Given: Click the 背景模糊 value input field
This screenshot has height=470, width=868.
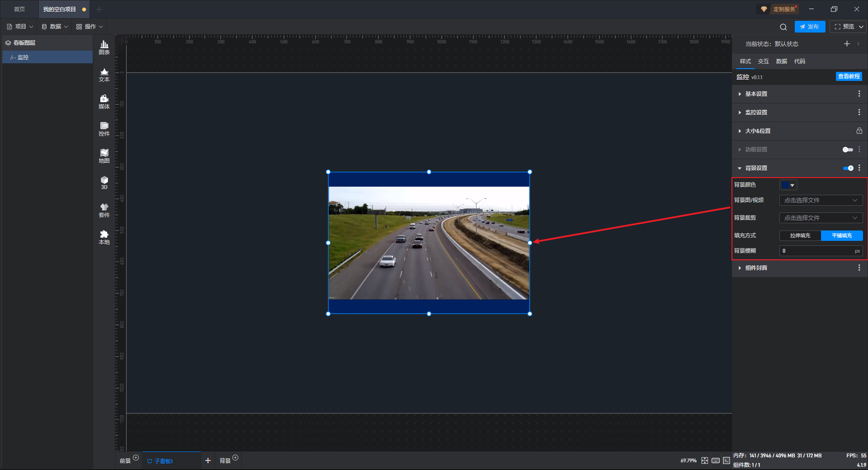Looking at the screenshot, I should [x=816, y=251].
